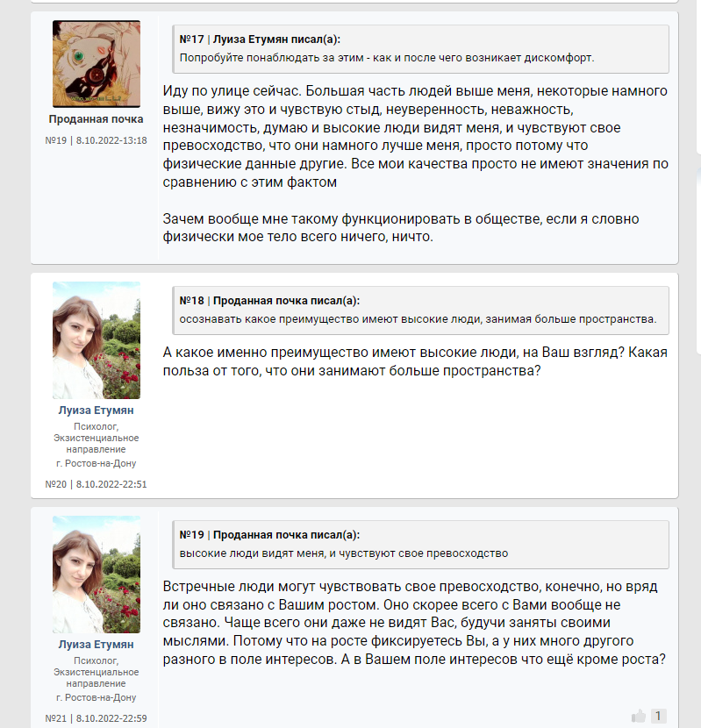Click г. Ростов-на-Дону under post №21 author
The width and height of the screenshot is (701, 728).
click(97, 697)
